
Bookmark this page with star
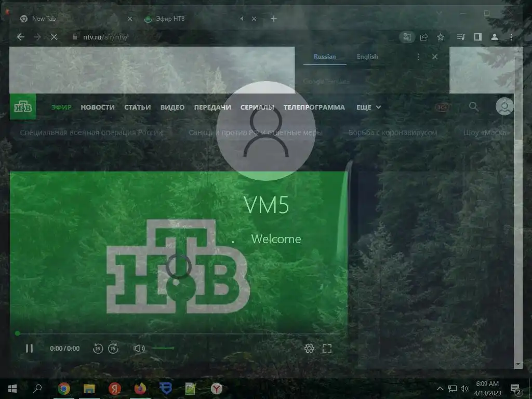[x=441, y=37]
